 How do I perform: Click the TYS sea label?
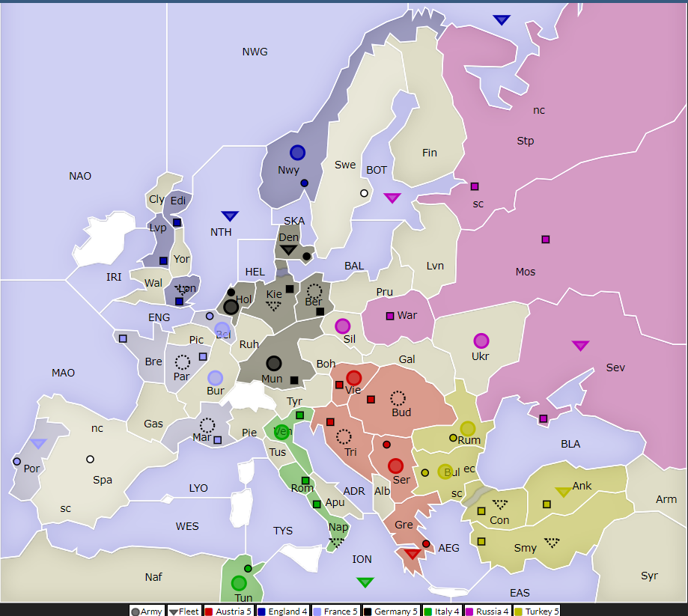[282, 531]
